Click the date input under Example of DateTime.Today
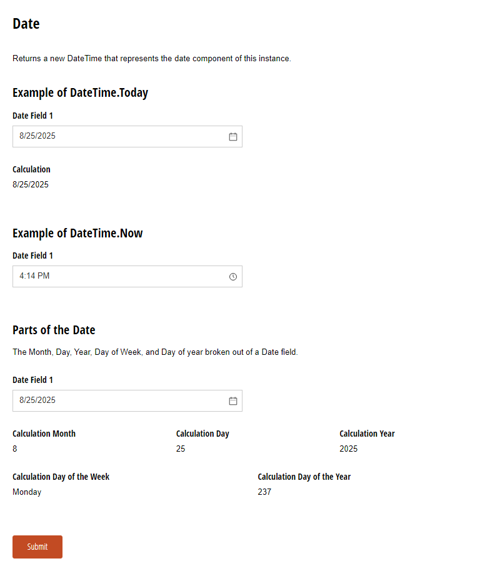The height and width of the screenshot is (571, 500). pos(127,137)
